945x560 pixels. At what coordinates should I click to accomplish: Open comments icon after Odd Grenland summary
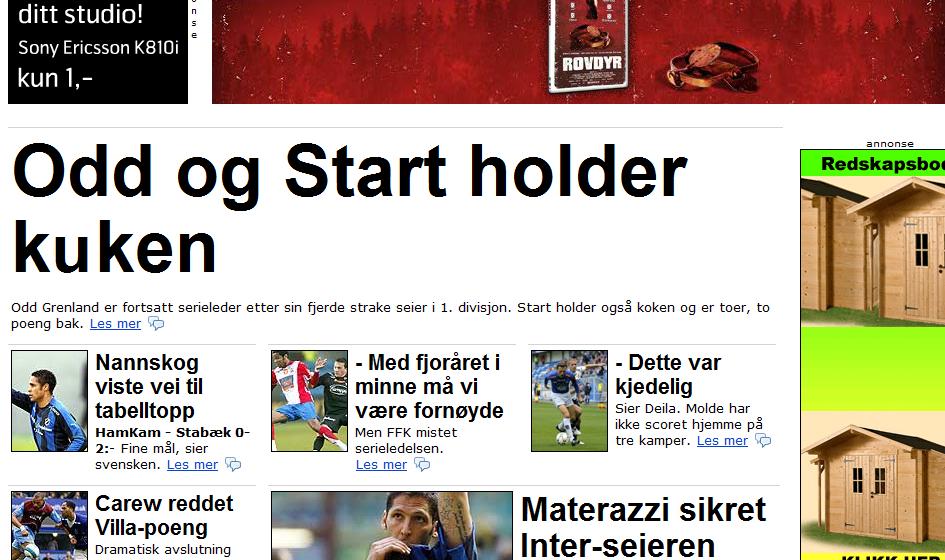pyautogui.click(x=156, y=324)
